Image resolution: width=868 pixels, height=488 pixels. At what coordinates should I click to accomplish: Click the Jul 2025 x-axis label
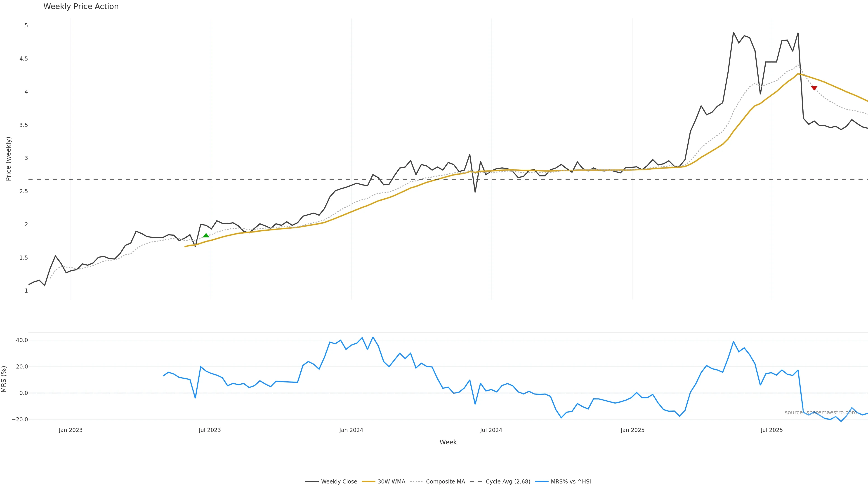[772, 430]
